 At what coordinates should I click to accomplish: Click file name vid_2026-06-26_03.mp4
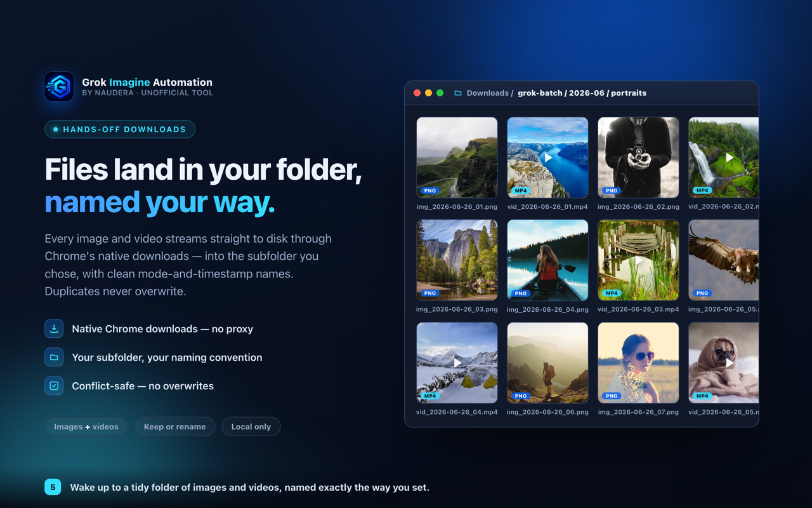[638, 309]
